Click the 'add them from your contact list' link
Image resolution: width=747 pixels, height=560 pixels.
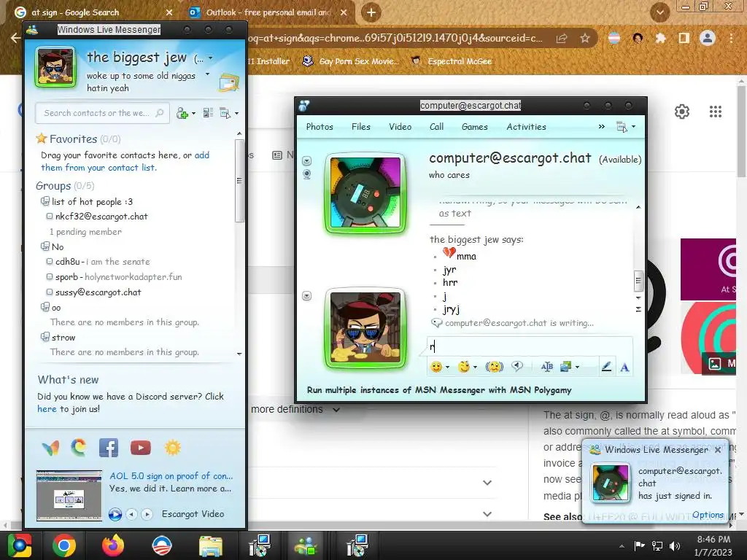click(x=125, y=161)
